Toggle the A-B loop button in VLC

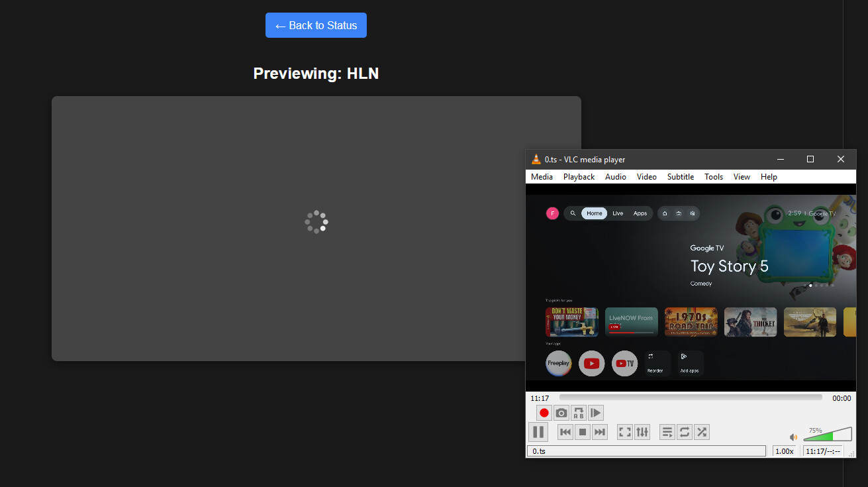pos(579,413)
